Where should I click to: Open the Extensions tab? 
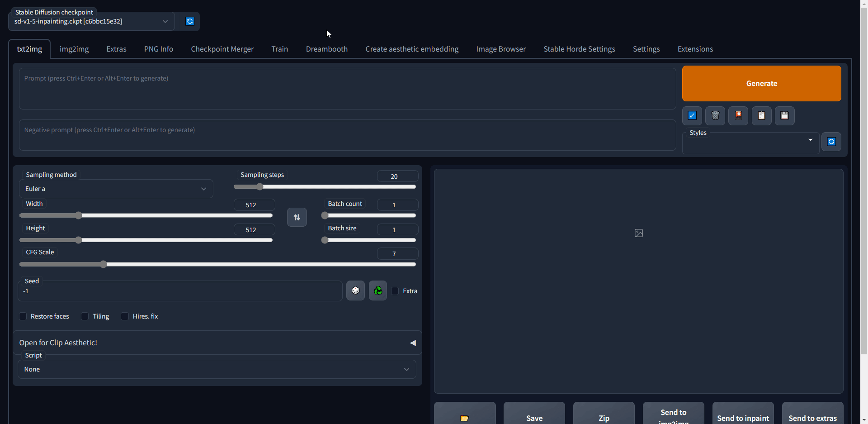[695, 49]
